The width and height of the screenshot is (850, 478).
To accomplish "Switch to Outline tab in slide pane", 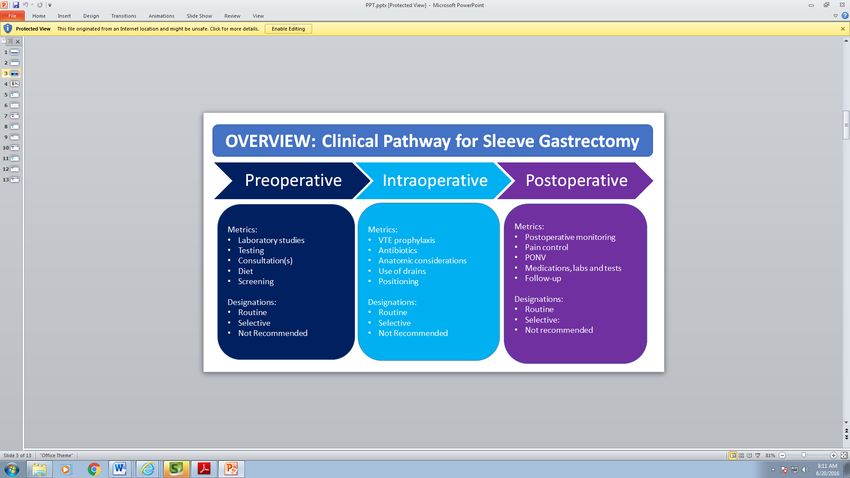I will coord(10,41).
